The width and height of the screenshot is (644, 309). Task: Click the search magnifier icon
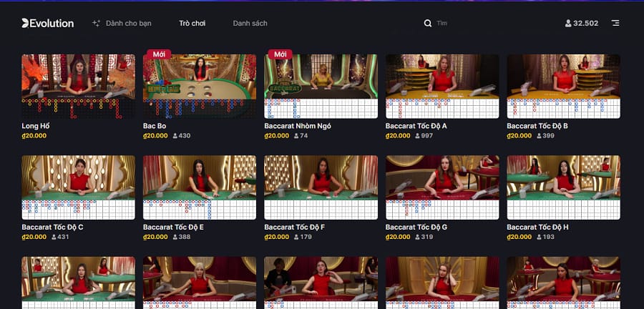(428, 24)
